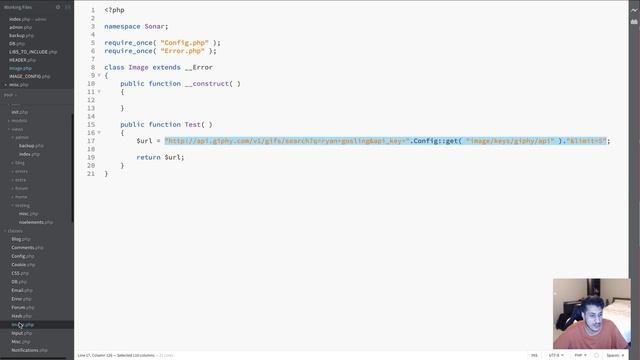This screenshot has height=360, width=640.
Task: Click the sidebar file tree scrollbar
Action: [x=73, y=167]
